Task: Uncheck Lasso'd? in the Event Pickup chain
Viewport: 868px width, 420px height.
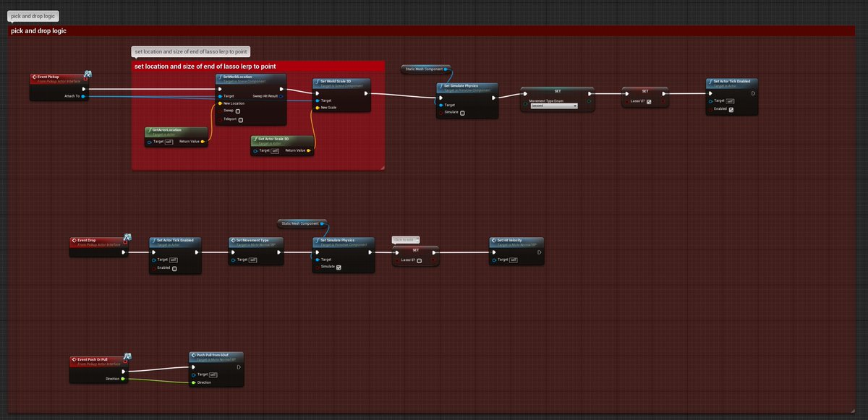Action: point(649,102)
